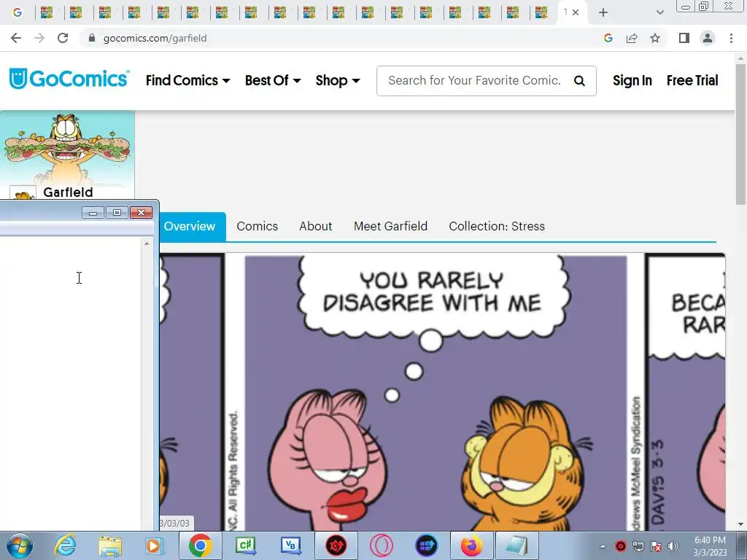Close the active Chrome tab
Screen dimensions: 747x560
pos(576,12)
